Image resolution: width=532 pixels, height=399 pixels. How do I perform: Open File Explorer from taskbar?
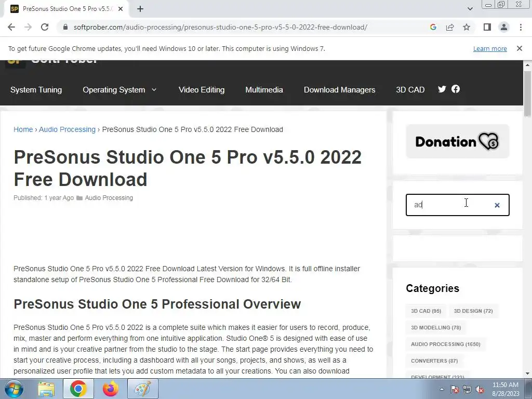click(x=46, y=389)
